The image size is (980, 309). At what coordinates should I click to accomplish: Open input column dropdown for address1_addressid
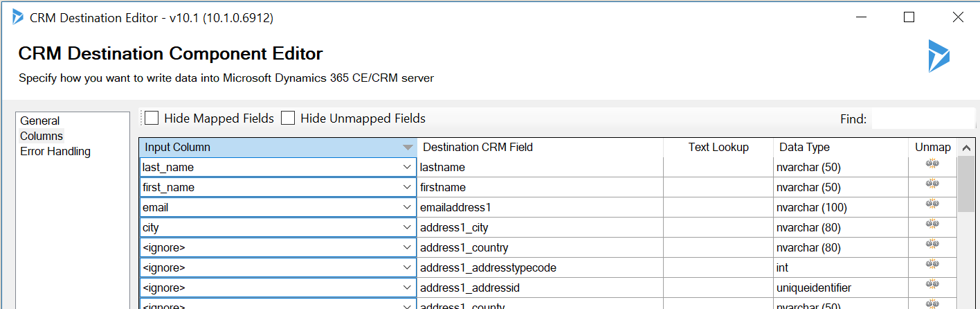(406, 288)
